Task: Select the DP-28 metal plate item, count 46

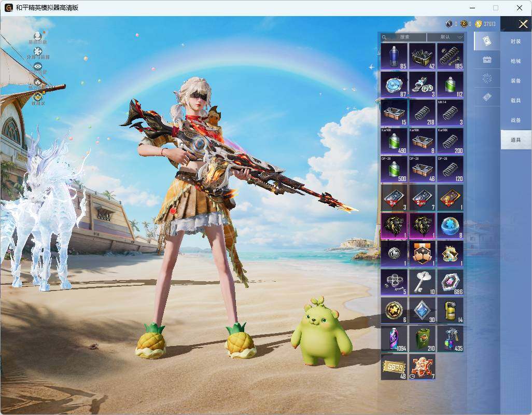Action: 422,169
